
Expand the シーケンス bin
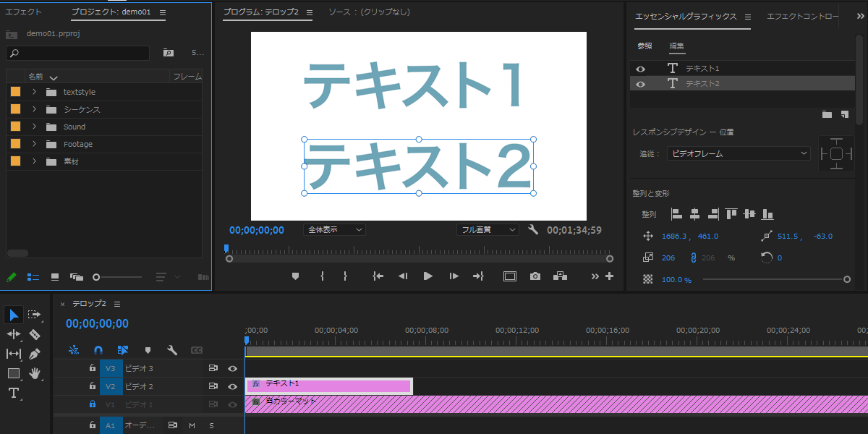34,109
